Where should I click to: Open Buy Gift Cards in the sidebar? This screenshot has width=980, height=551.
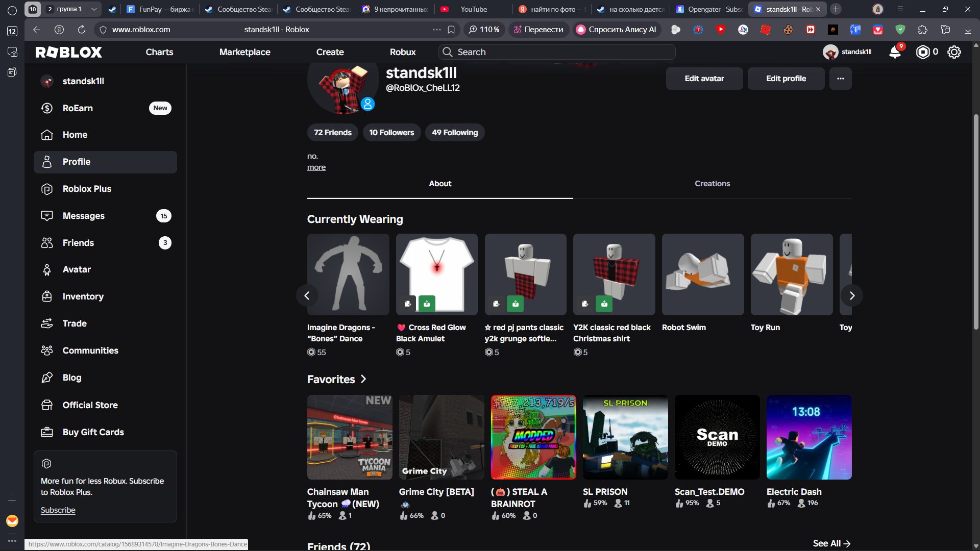[105, 432]
